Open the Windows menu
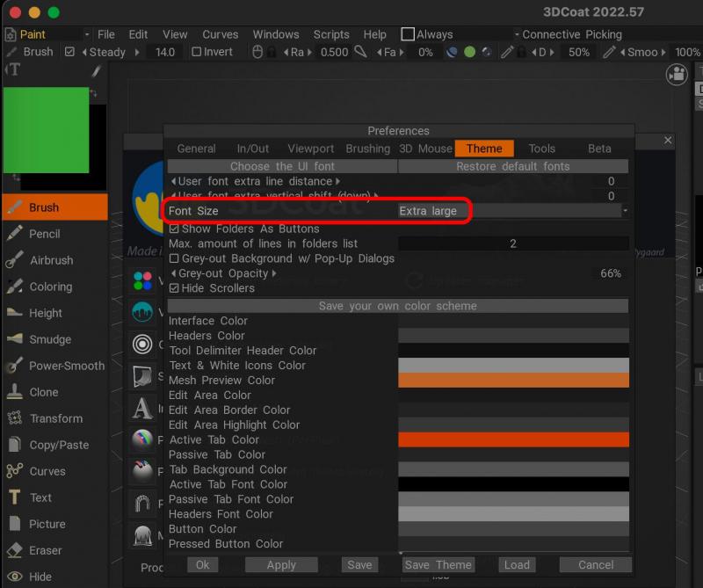Image resolution: width=703 pixels, height=588 pixels. click(x=276, y=34)
